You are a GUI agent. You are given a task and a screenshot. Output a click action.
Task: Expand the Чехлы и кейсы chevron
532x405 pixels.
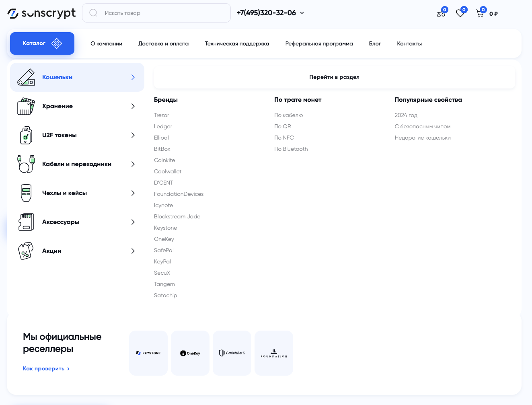(x=133, y=193)
